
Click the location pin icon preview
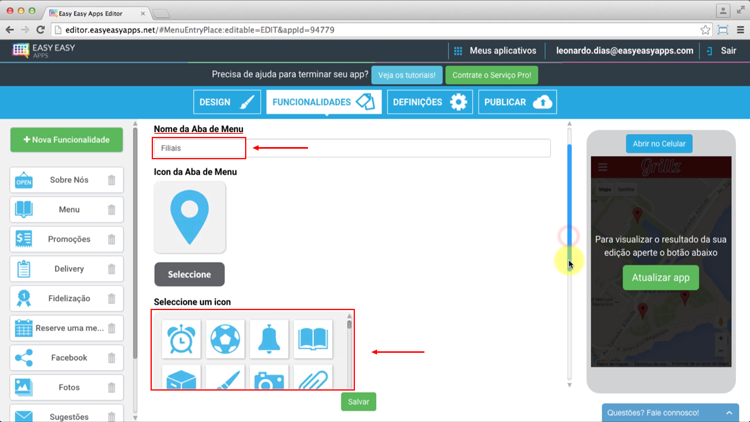pyautogui.click(x=189, y=218)
